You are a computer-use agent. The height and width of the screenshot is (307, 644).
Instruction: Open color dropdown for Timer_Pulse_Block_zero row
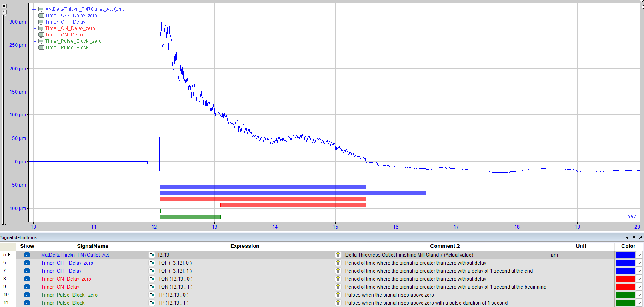coord(640,295)
